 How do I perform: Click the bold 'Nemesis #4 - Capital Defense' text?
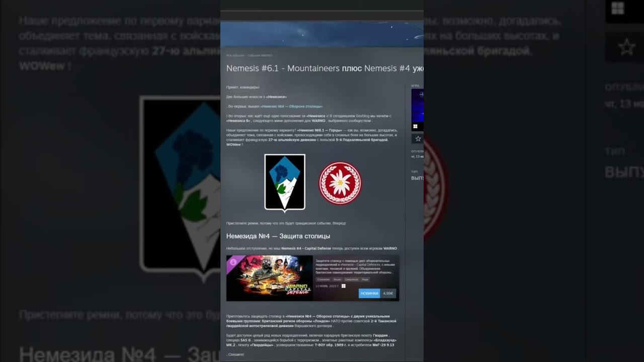tap(305, 248)
